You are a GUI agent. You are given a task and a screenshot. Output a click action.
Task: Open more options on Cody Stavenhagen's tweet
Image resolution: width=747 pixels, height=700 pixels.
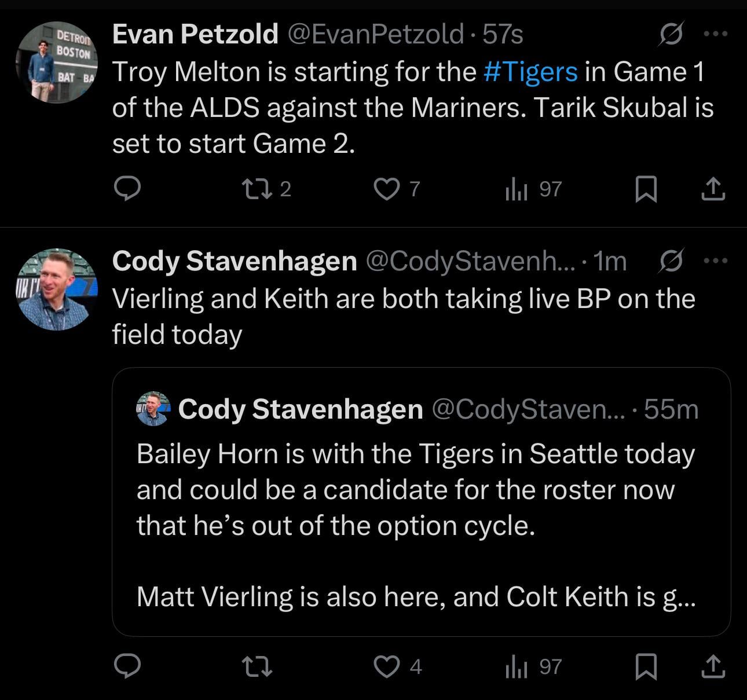tap(715, 261)
